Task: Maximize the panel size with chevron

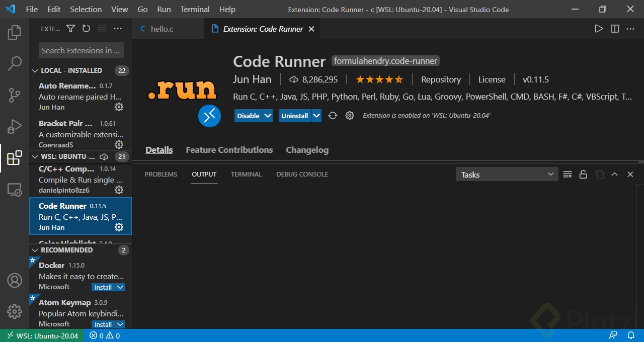Action: 614,175
